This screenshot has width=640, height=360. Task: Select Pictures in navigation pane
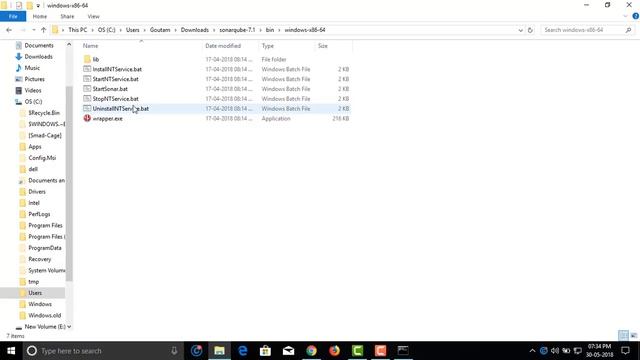click(34, 79)
